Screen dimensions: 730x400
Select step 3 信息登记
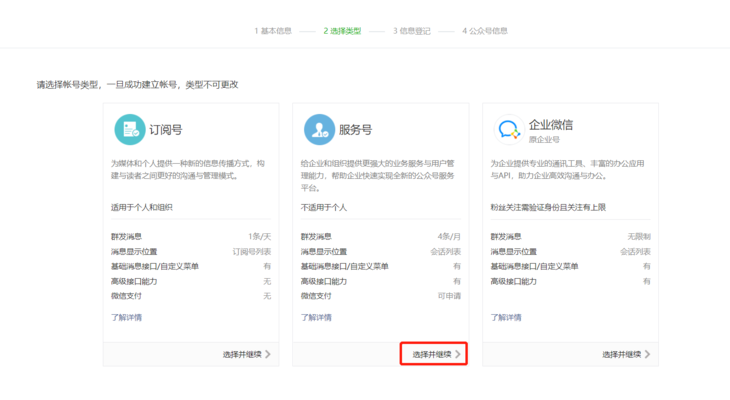pyautogui.click(x=412, y=31)
